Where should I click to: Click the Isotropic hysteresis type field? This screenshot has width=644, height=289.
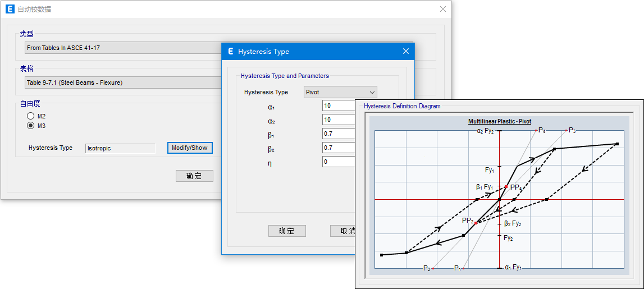(x=120, y=148)
